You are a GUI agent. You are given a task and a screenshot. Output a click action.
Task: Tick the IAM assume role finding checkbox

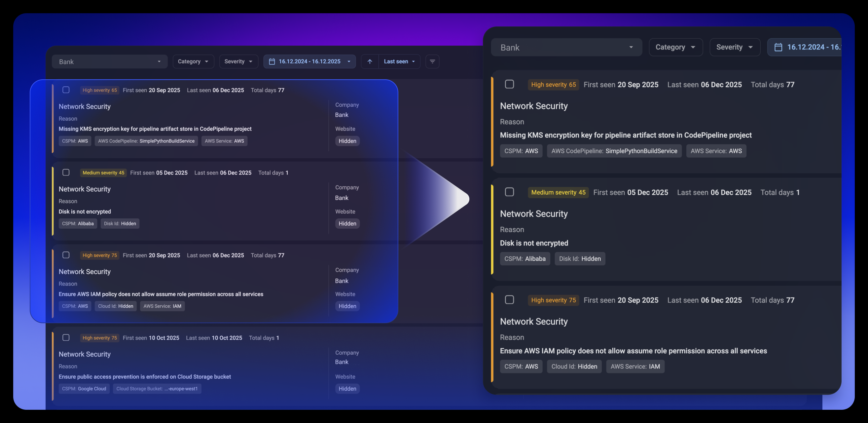(x=66, y=255)
